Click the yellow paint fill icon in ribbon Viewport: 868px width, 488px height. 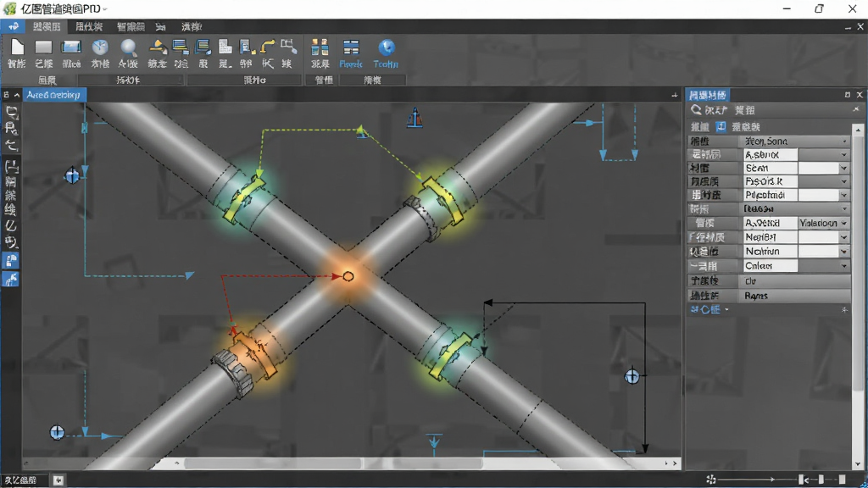tap(157, 47)
